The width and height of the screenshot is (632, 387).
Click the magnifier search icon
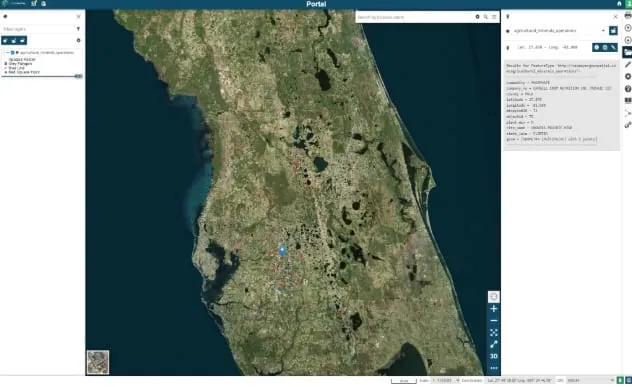[486, 17]
